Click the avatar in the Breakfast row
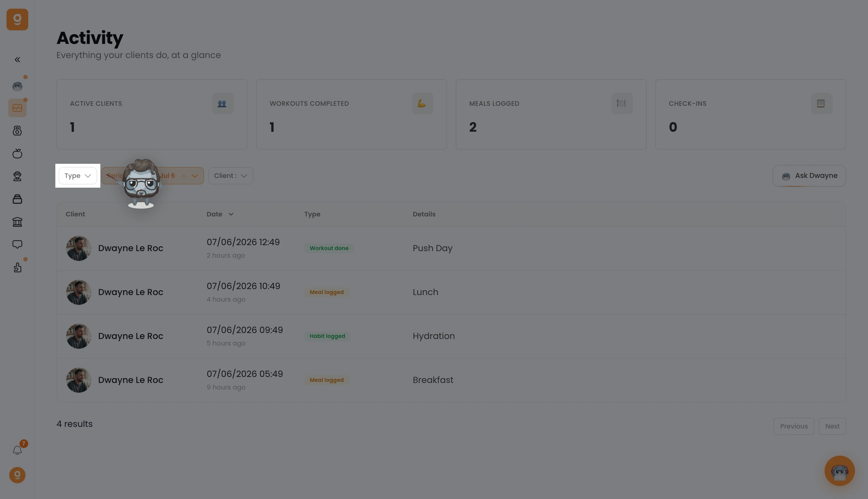 coord(78,380)
